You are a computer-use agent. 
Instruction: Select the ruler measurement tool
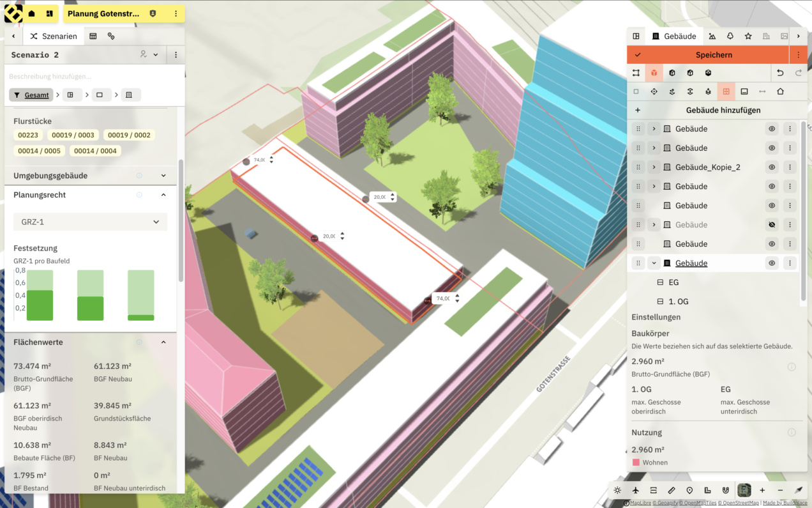[x=670, y=490]
